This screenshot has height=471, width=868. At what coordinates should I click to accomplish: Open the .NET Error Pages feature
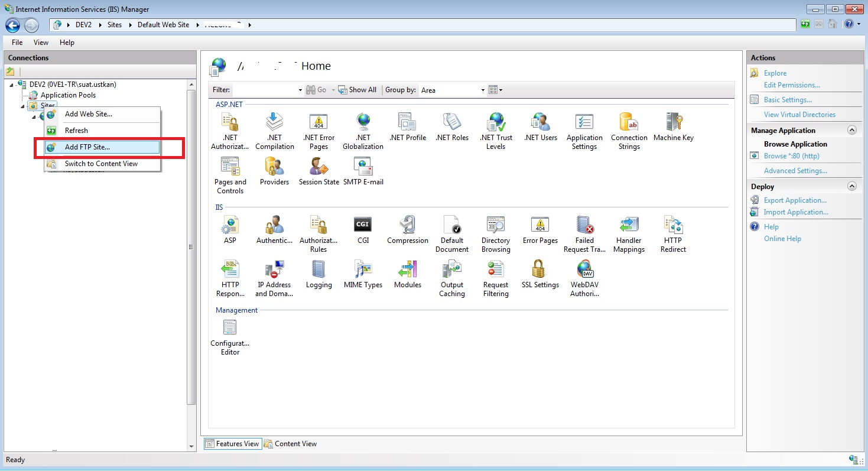318,131
